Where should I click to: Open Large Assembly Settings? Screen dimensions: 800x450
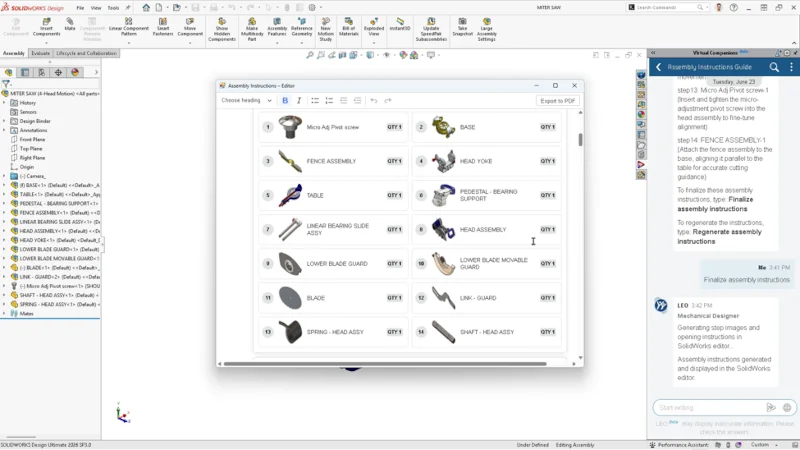pos(487,30)
